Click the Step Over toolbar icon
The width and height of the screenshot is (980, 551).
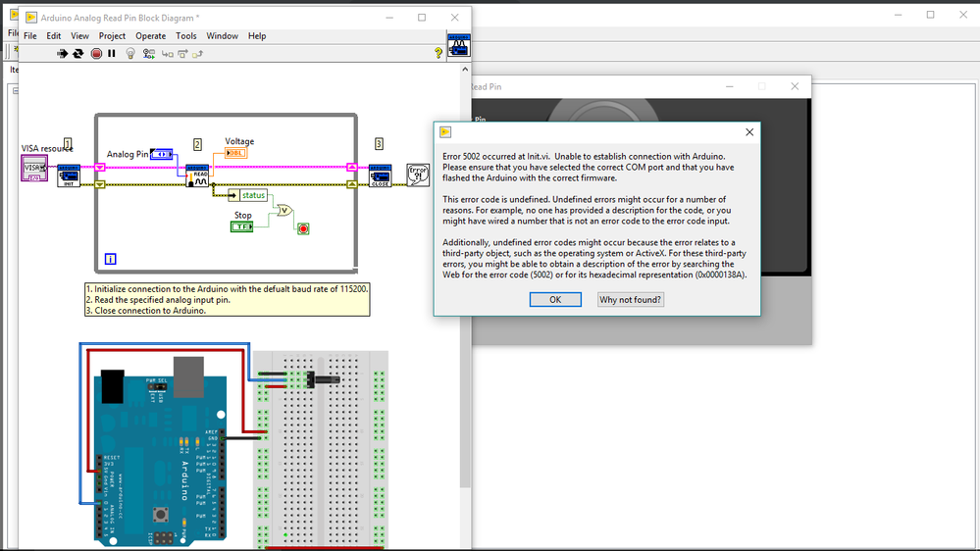[182, 54]
